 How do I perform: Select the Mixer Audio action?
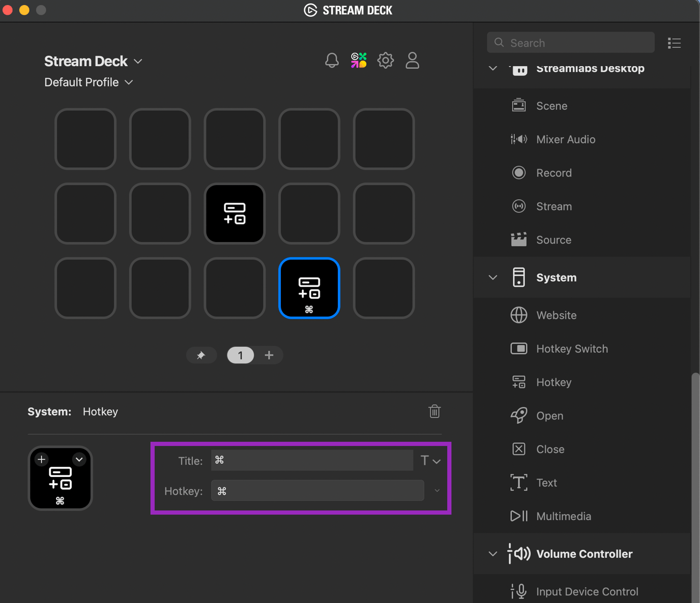(565, 139)
